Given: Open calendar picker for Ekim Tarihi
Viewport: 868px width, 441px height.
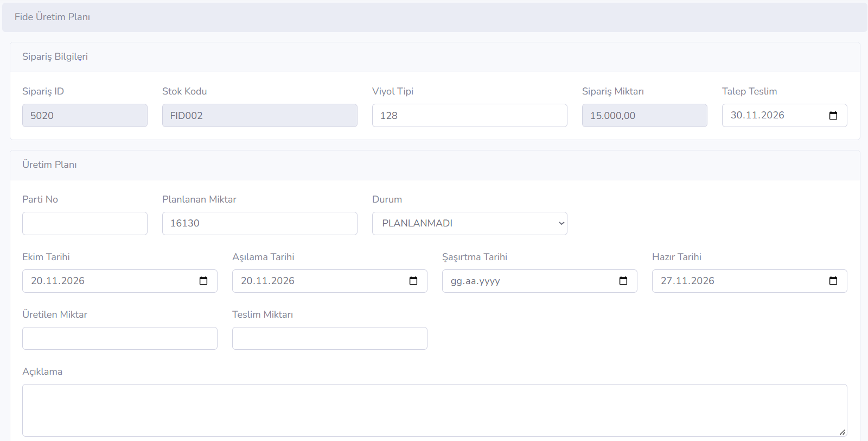Looking at the screenshot, I should pyautogui.click(x=203, y=281).
